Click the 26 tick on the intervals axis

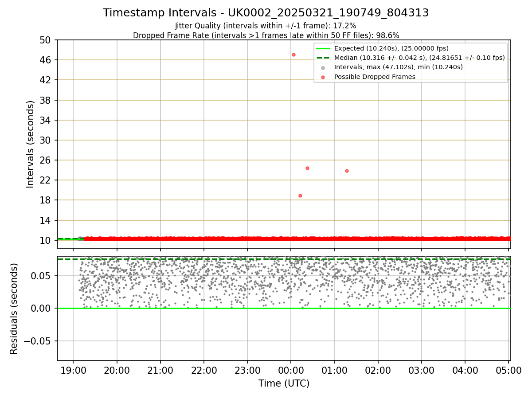click(46, 160)
